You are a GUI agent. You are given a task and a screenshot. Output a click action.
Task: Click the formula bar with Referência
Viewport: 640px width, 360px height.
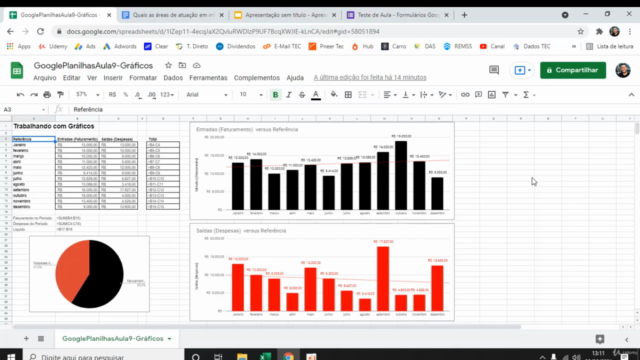tap(351, 109)
